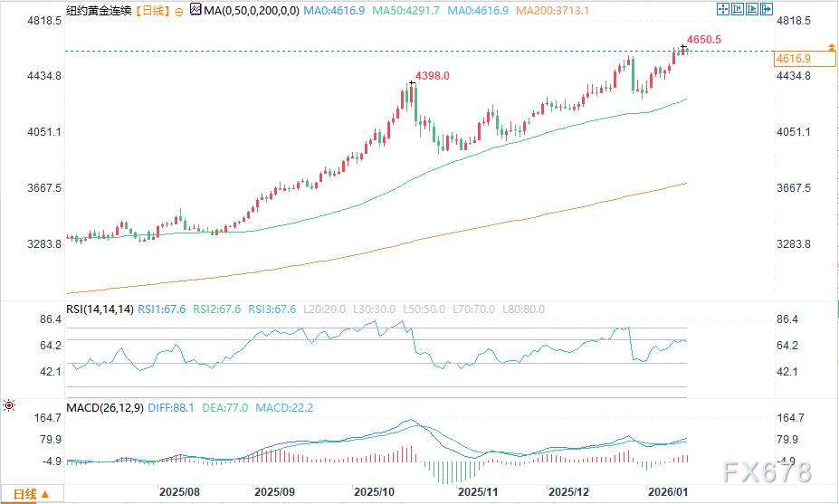This screenshot has height=504, width=839.
Task: Click the orange arrow marker above 4616.9
Action: pyautogui.click(x=831, y=46)
